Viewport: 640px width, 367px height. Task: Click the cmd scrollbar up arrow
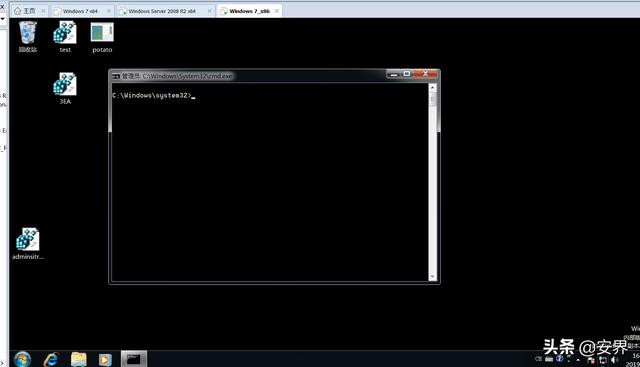[433, 88]
